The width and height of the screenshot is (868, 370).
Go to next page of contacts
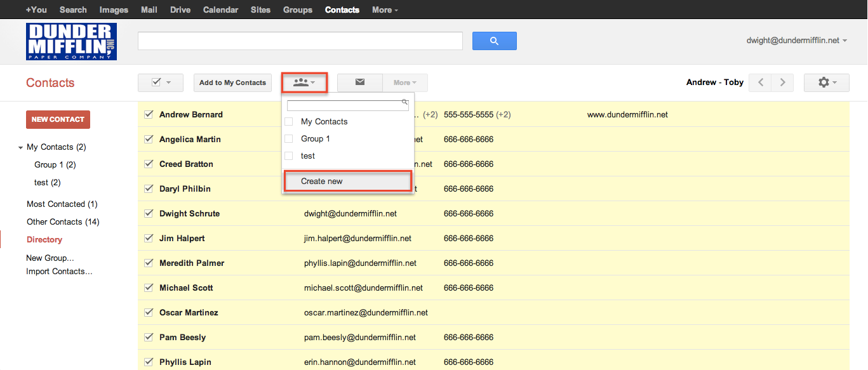(x=783, y=83)
